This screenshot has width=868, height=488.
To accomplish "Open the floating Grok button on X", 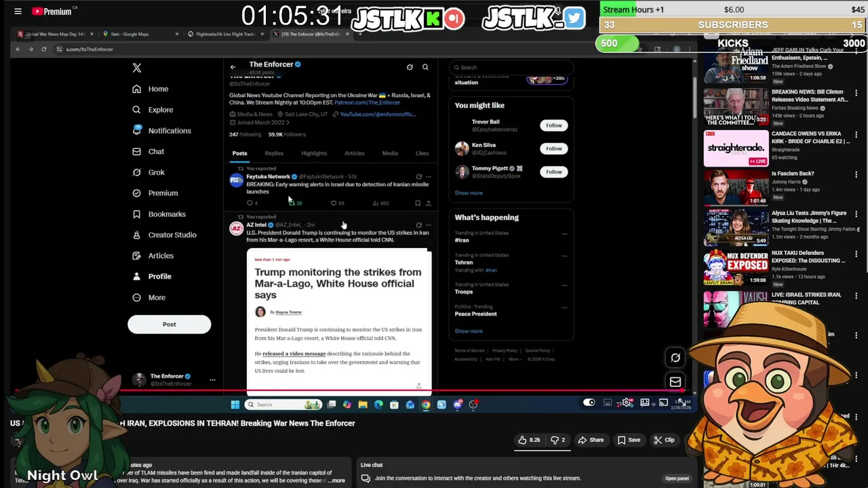I will pos(675,358).
